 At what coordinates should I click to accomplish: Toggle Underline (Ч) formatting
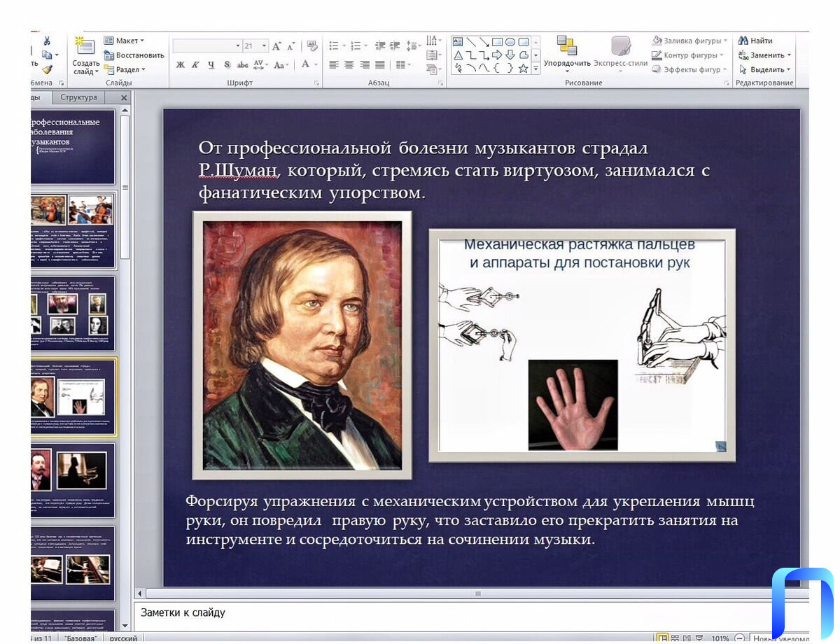point(211,64)
